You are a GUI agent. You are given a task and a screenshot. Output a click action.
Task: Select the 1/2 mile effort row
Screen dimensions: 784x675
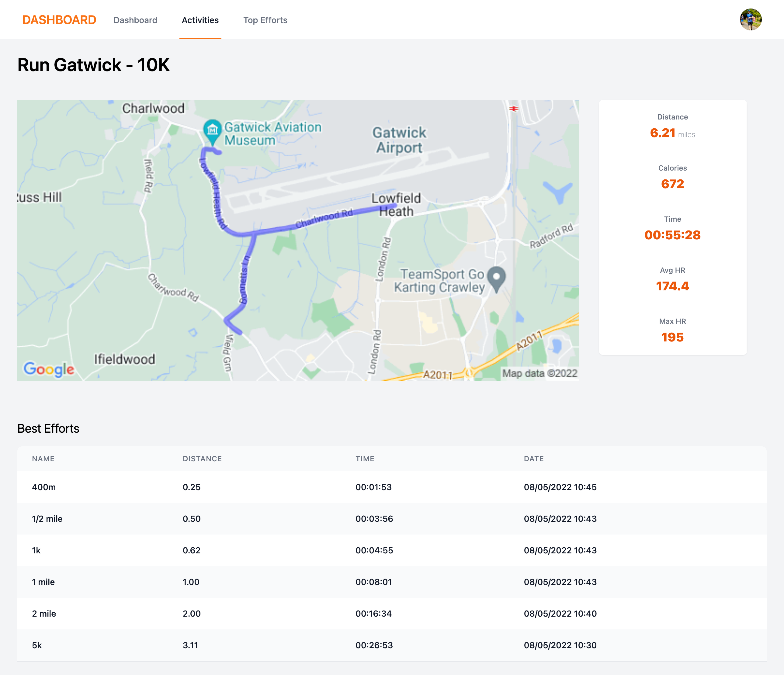coord(392,519)
